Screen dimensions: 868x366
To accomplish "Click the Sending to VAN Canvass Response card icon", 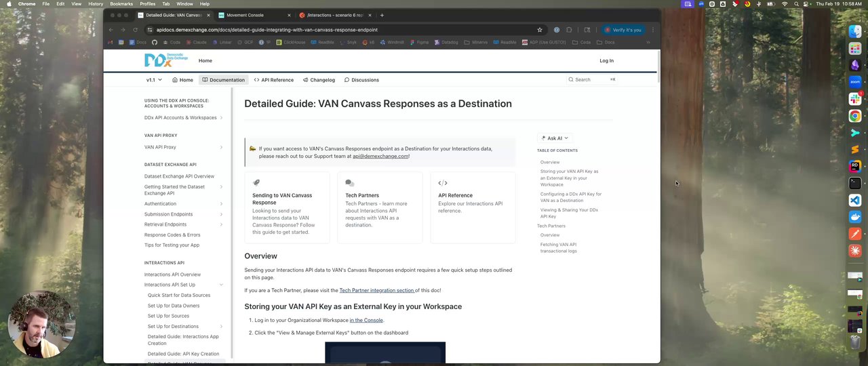I will 256,182.
